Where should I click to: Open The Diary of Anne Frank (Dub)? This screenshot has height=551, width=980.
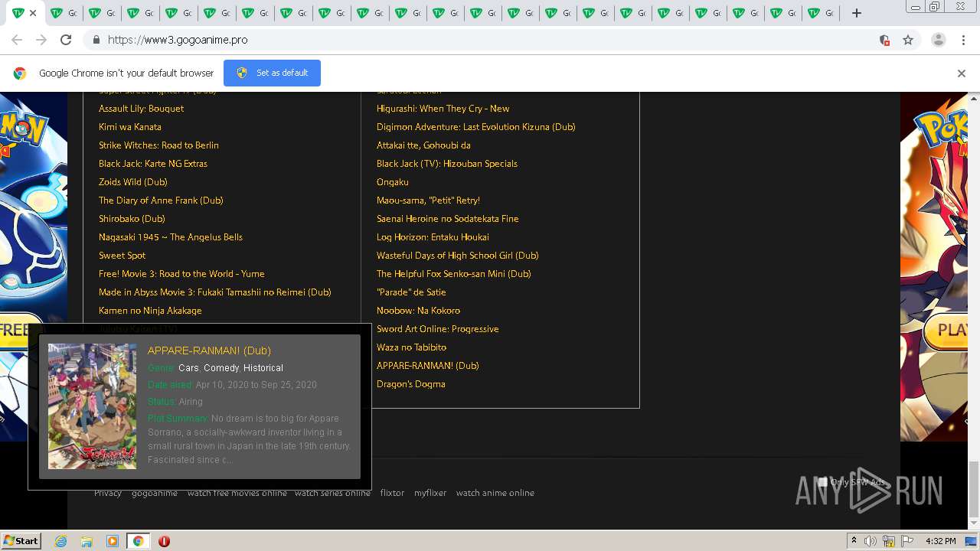161,201
